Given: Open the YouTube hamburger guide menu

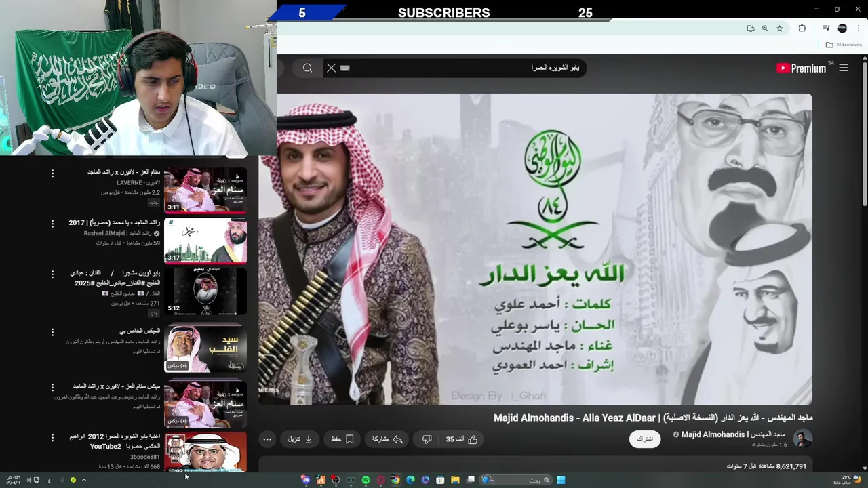Looking at the screenshot, I should coord(844,68).
